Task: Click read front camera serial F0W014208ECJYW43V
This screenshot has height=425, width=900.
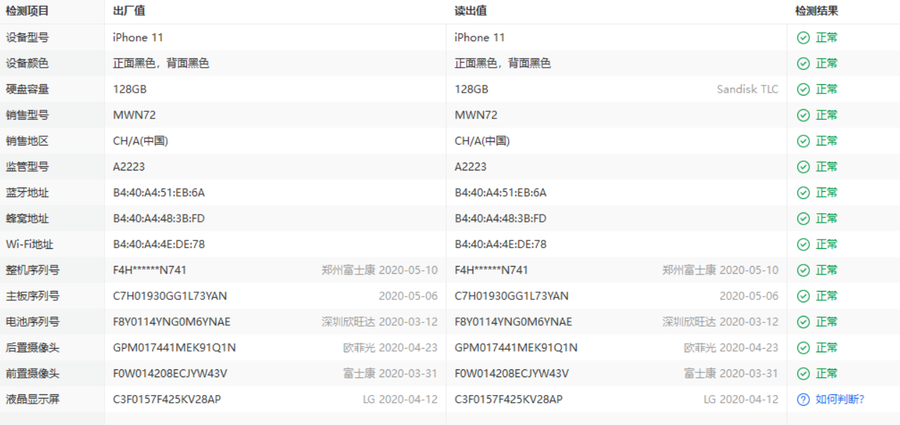Action: point(511,374)
